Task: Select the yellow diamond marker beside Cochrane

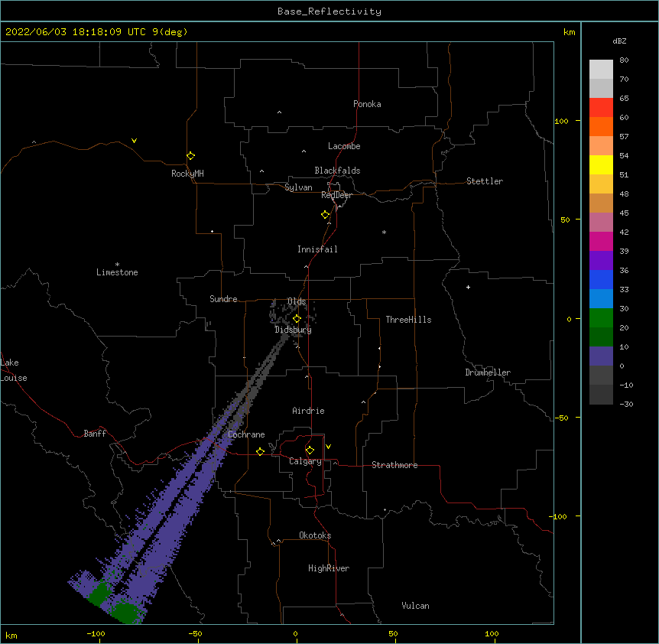Action: click(260, 451)
